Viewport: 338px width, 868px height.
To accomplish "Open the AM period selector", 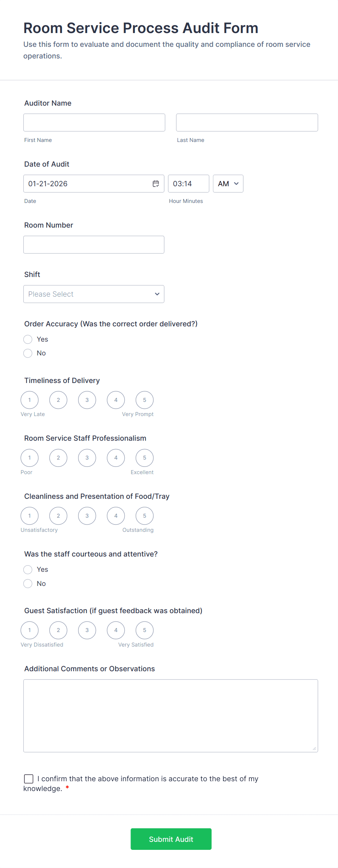I will [x=228, y=184].
